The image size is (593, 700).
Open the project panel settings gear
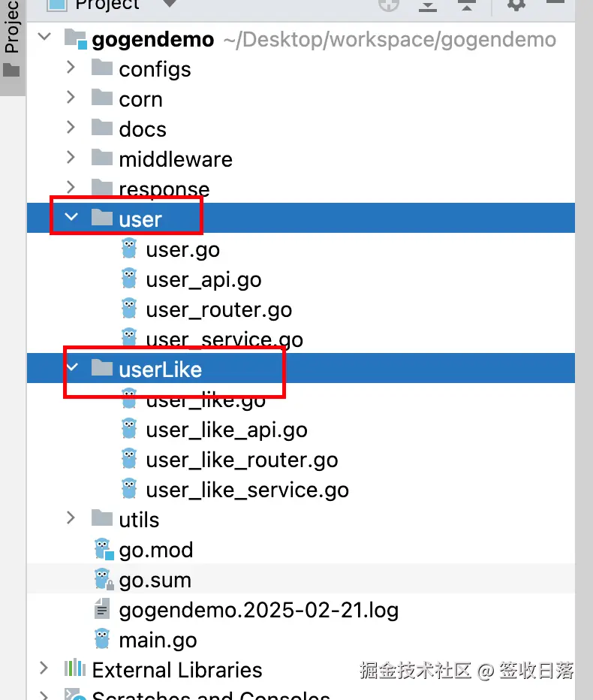516,5
